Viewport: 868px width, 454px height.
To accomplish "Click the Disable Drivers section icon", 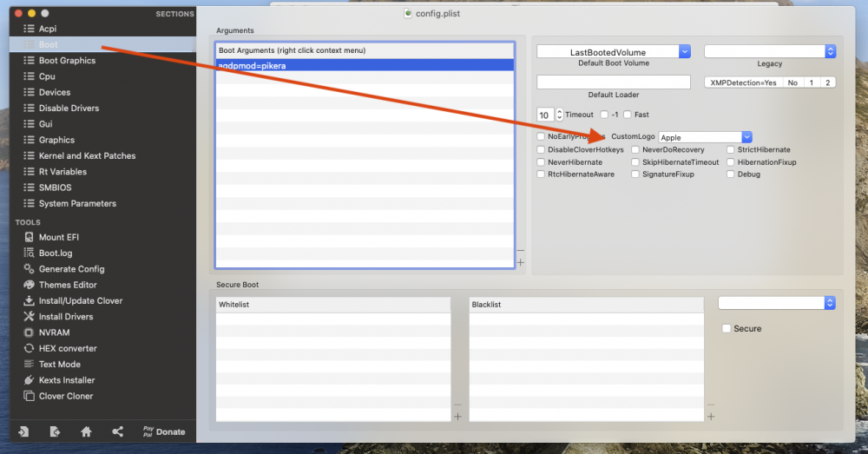I will tap(29, 108).
